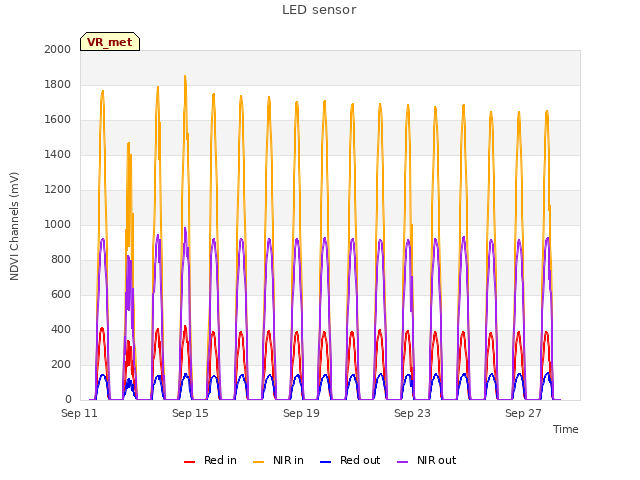This screenshot has width=640, height=480.
Task: Click the 1400 y-axis tick label
Action: click(x=58, y=154)
